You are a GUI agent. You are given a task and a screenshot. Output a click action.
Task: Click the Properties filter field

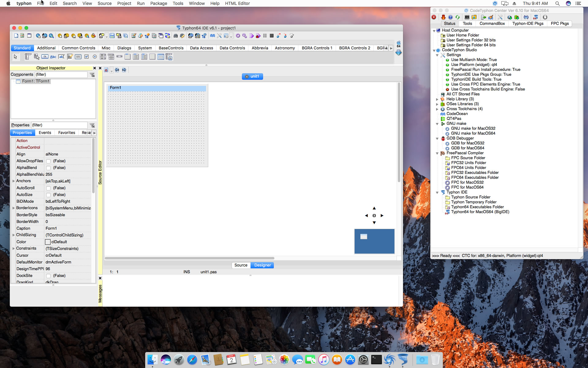(x=59, y=125)
